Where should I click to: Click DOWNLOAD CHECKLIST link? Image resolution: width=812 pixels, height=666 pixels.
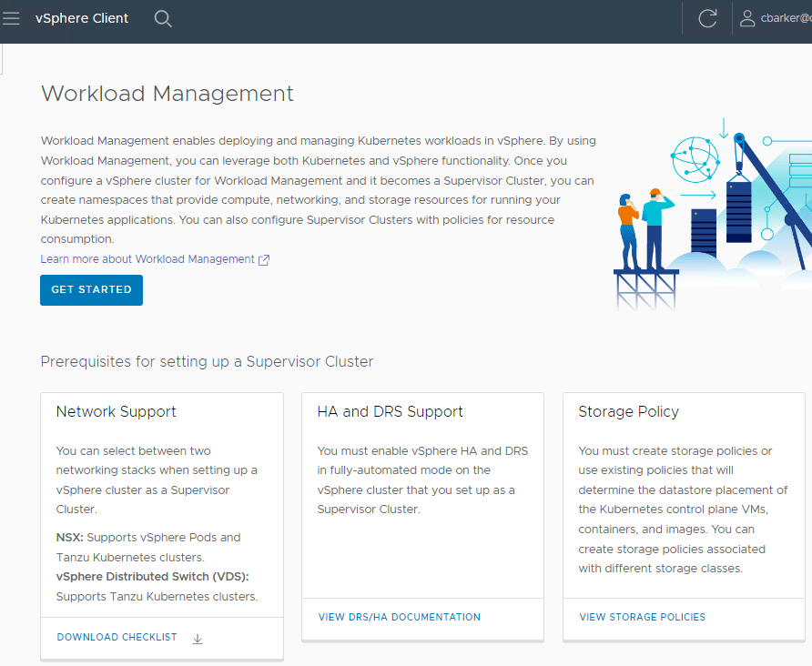coord(117,638)
